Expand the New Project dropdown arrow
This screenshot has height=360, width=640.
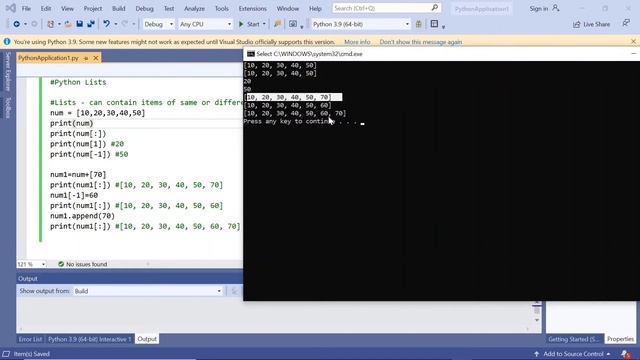[x=59, y=24]
